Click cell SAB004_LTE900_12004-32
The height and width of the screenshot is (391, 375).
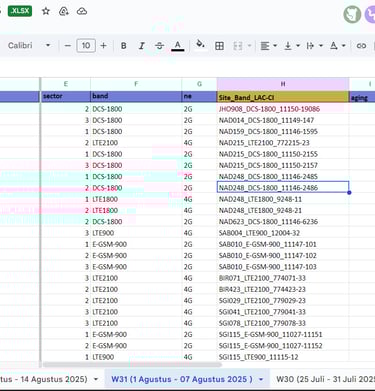tap(283, 233)
